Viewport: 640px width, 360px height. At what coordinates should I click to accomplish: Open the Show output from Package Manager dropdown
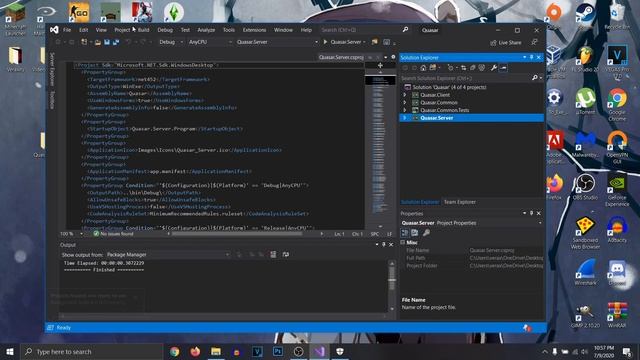click(168, 255)
